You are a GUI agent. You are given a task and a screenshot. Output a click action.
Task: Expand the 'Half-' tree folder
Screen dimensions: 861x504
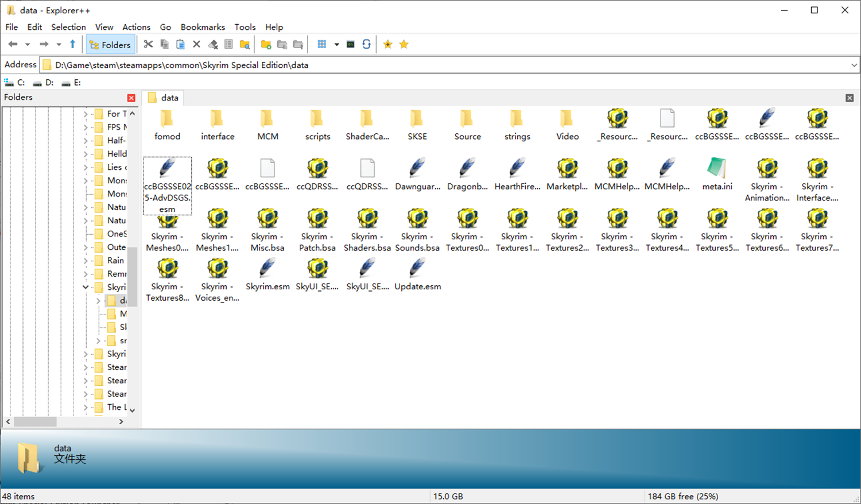86,140
